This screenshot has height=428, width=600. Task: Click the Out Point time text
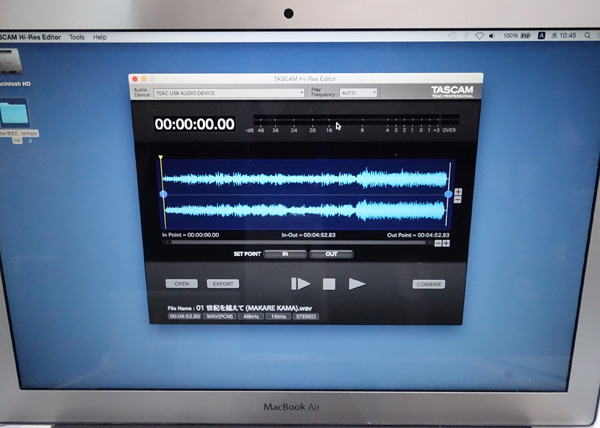418,235
